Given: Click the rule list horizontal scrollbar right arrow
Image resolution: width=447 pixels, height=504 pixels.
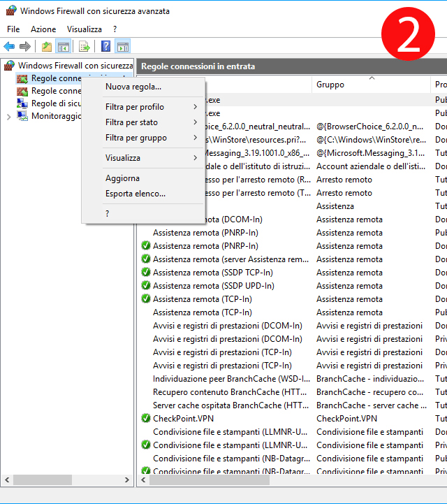Looking at the screenshot, I should (442, 480).
